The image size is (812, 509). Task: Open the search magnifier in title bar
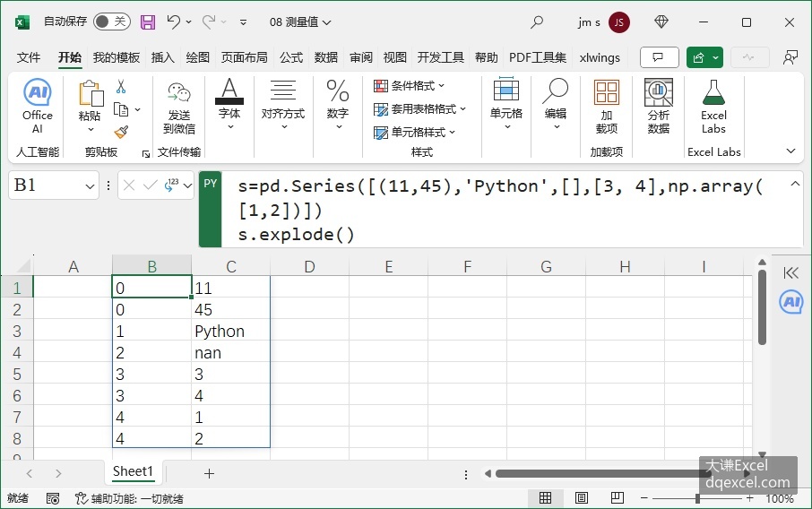(537, 22)
